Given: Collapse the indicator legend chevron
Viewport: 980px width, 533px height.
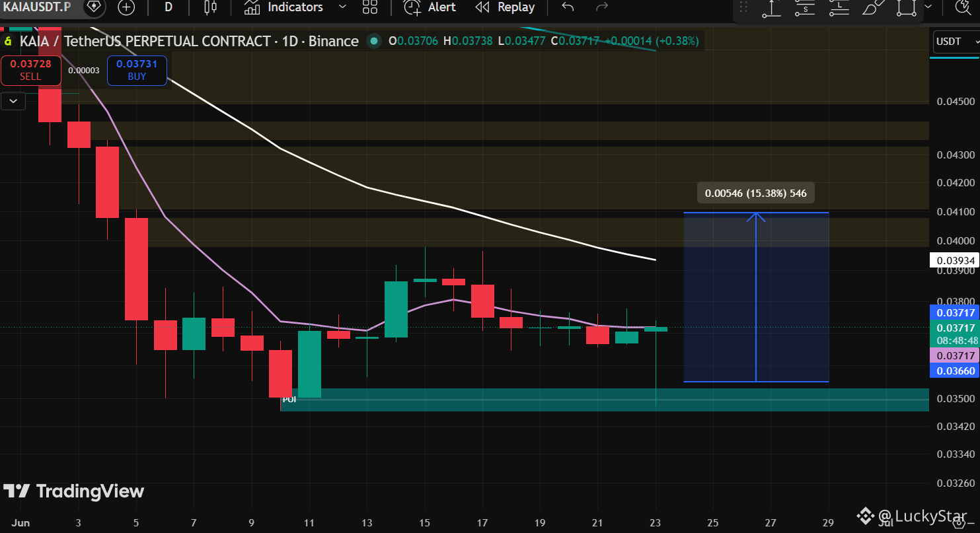Looking at the screenshot, I should coord(13,101).
